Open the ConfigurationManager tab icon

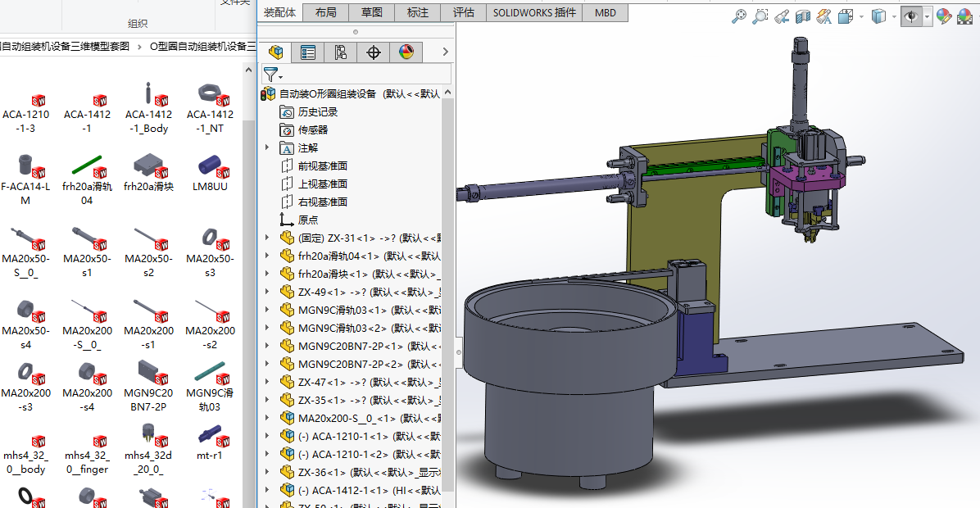pyautogui.click(x=341, y=52)
